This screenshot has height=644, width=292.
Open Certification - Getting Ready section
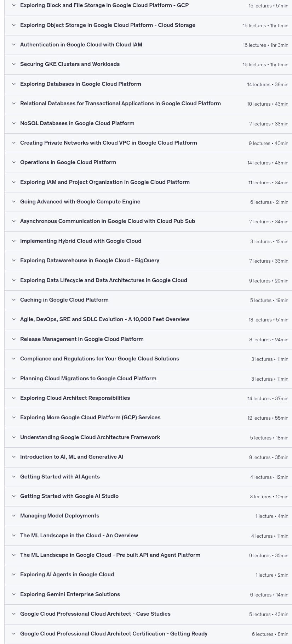click(x=114, y=634)
